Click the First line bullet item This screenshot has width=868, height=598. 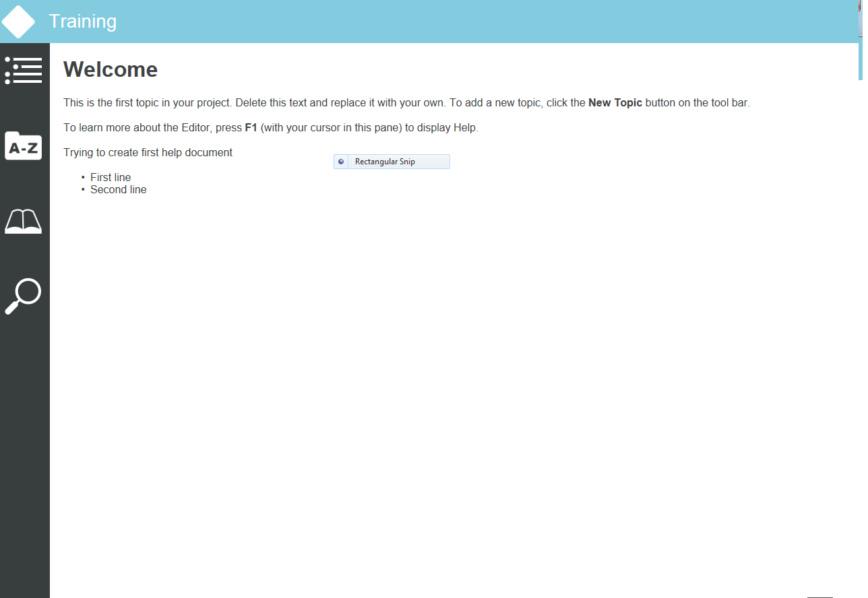[111, 177]
